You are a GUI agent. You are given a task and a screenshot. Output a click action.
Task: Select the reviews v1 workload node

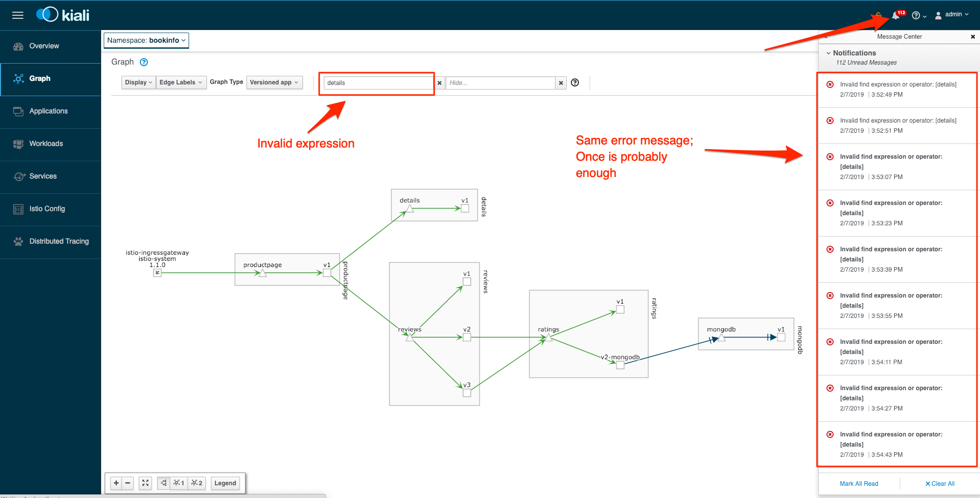(467, 282)
